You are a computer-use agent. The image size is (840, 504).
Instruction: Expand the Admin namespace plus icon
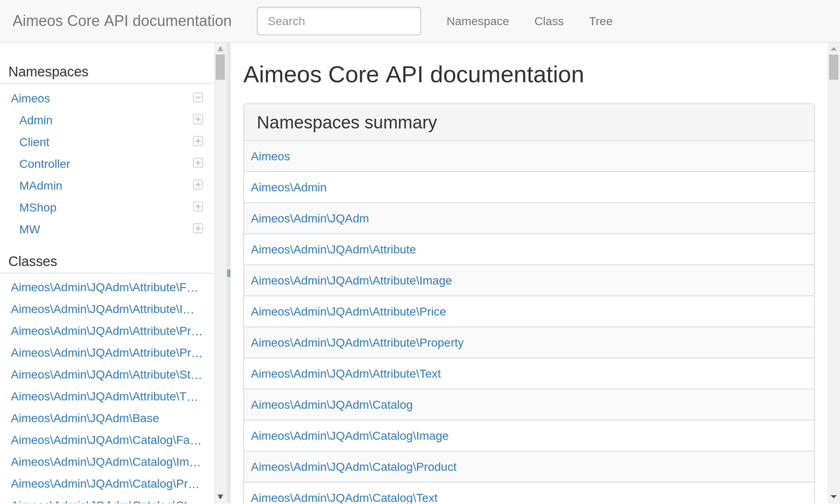click(197, 119)
